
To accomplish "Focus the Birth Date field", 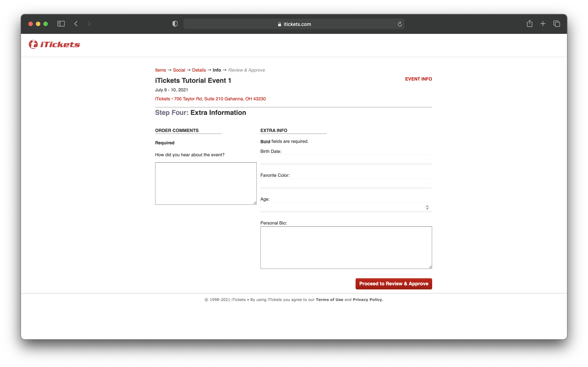I will [346, 159].
